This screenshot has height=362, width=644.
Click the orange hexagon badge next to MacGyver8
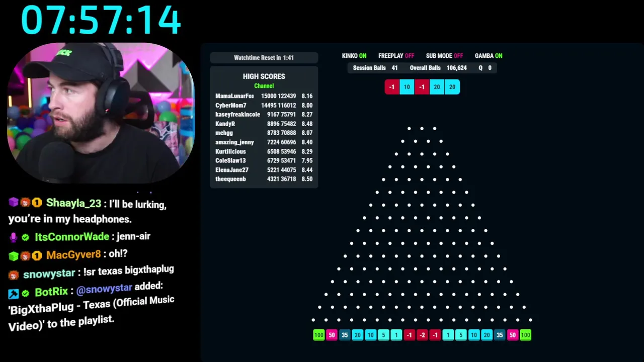(37, 255)
